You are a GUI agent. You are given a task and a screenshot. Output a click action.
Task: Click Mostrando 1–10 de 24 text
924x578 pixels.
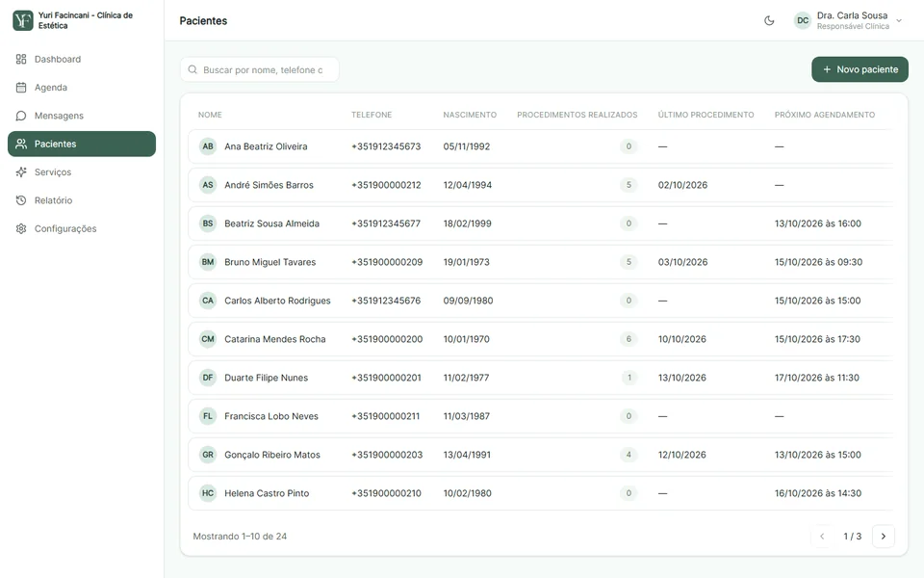[240, 537]
